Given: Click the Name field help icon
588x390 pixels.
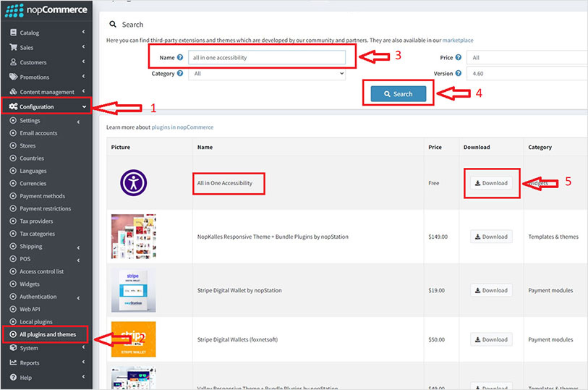Looking at the screenshot, I should click(180, 57).
